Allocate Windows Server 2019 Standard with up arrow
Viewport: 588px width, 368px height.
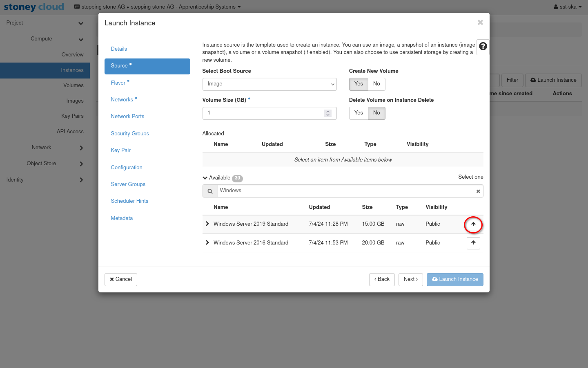click(473, 224)
